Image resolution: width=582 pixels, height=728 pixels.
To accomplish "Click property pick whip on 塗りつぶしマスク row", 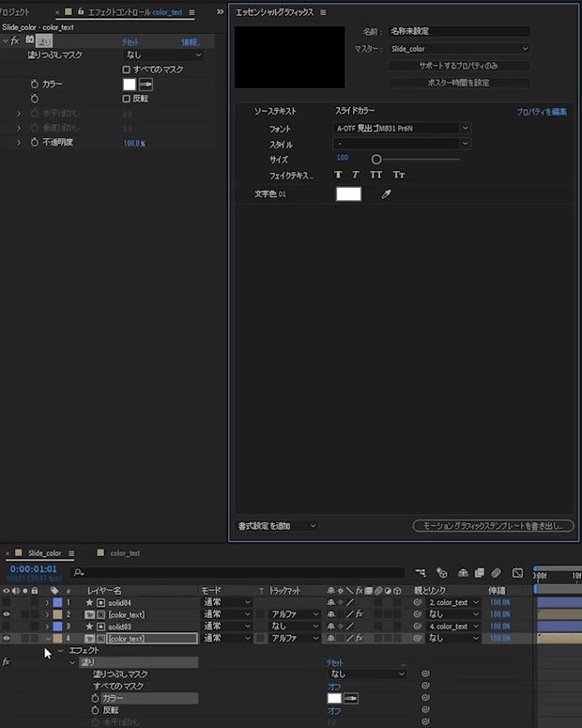I will click(x=425, y=674).
